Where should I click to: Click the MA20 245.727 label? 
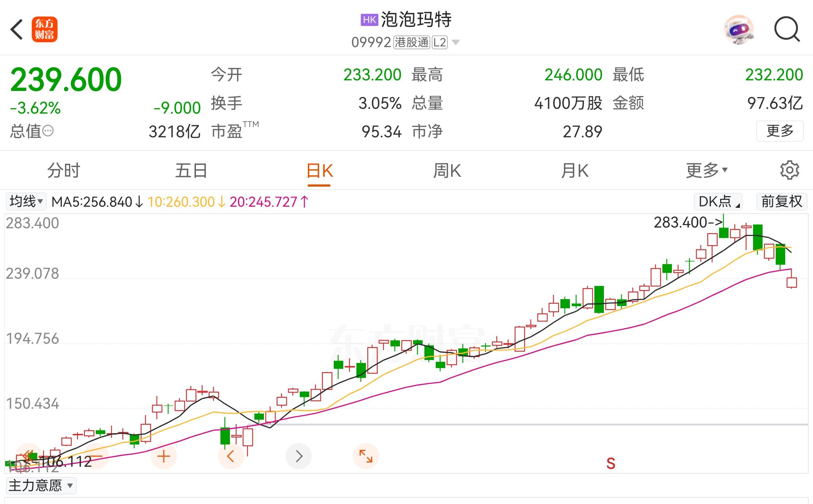(x=269, y=202)
